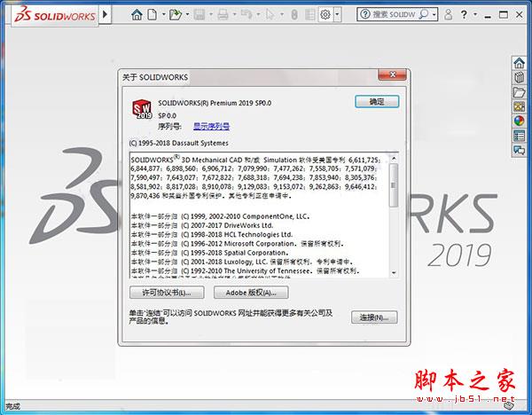The height and width of the screenshot is (415, 532).
Task: Expand the search type dropdown arrow
Action: click(x=434, y=14)
